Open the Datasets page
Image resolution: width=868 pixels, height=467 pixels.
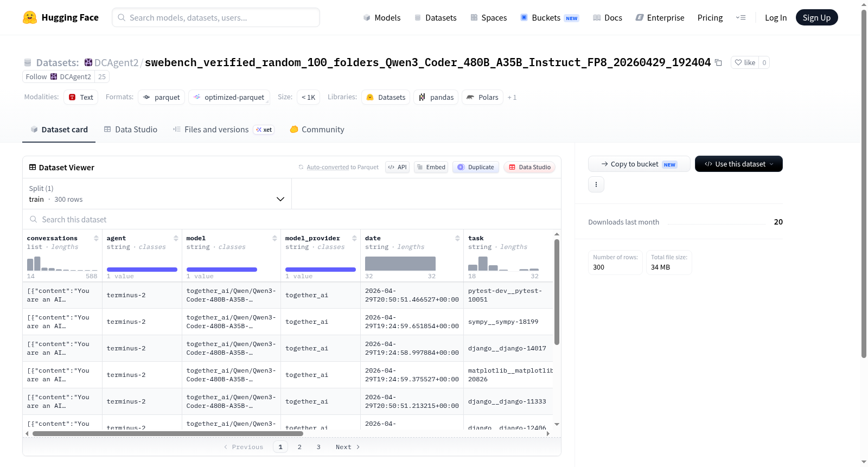point(436,17)
